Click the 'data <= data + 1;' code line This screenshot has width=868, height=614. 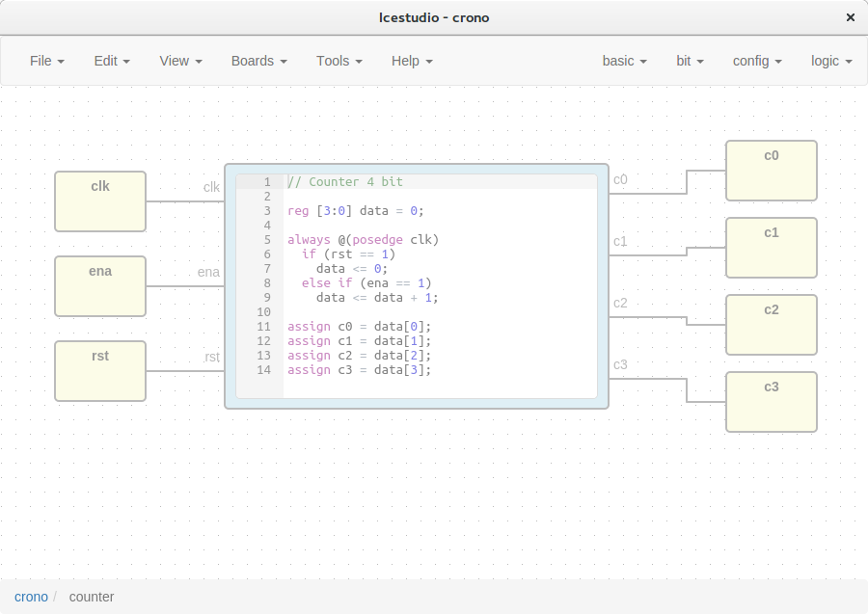coord(377,298)
